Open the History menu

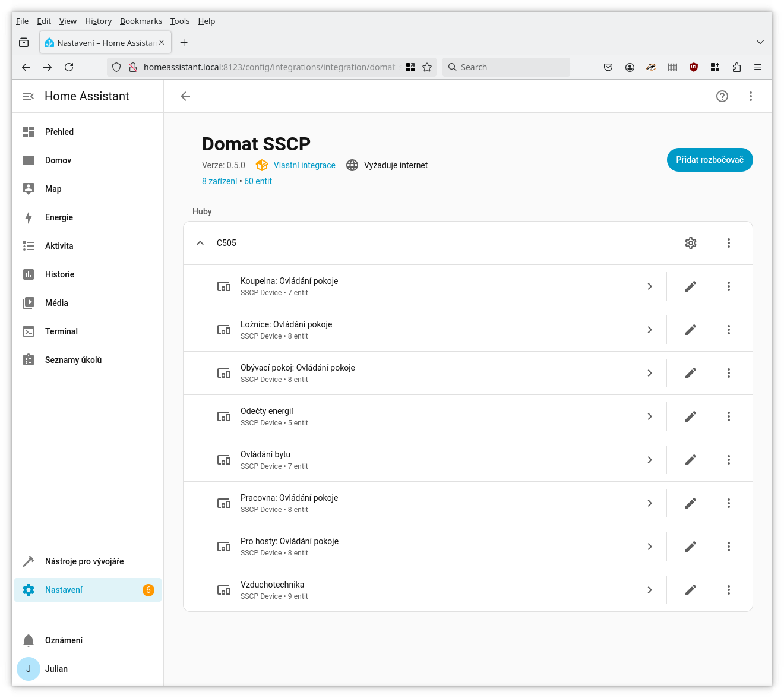[x=98, y=21]
